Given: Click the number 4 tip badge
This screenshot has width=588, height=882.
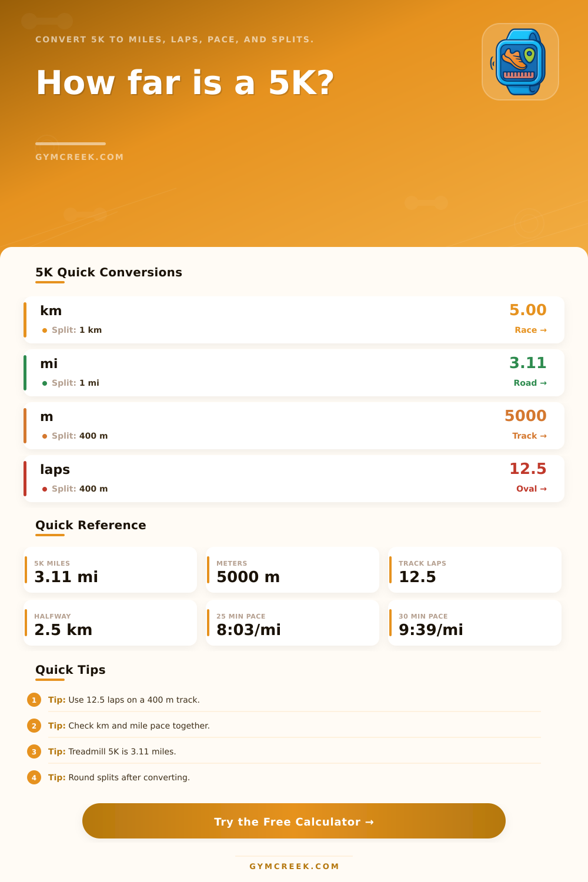Looking at the screenshot, I should point(34,777).
